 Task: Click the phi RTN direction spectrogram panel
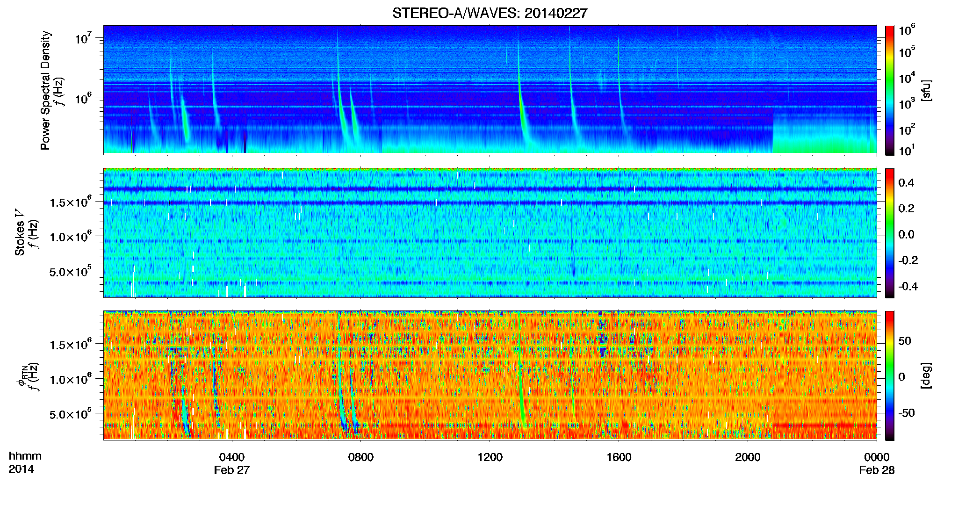(x=490, y=375)
